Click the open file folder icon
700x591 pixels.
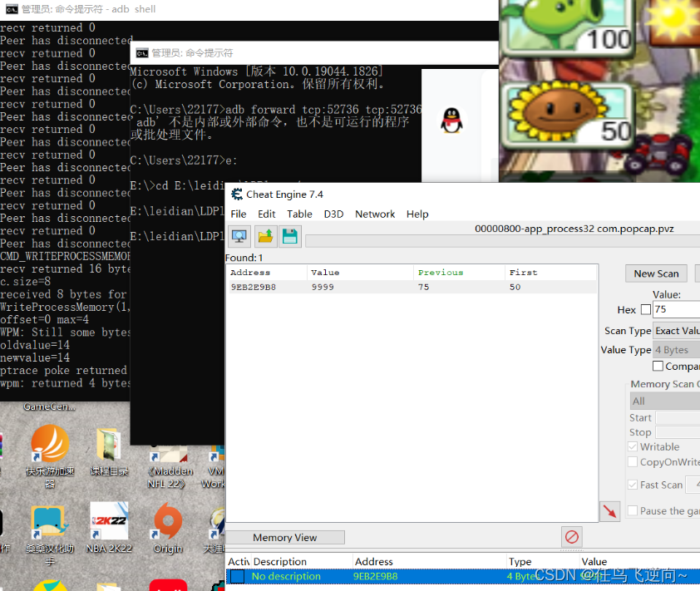[265, 237]
